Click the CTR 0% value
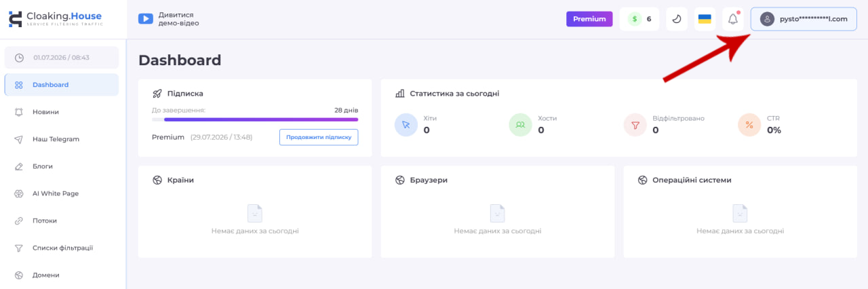Viewport: 868px width, 289px height. (x=774, y=130)
